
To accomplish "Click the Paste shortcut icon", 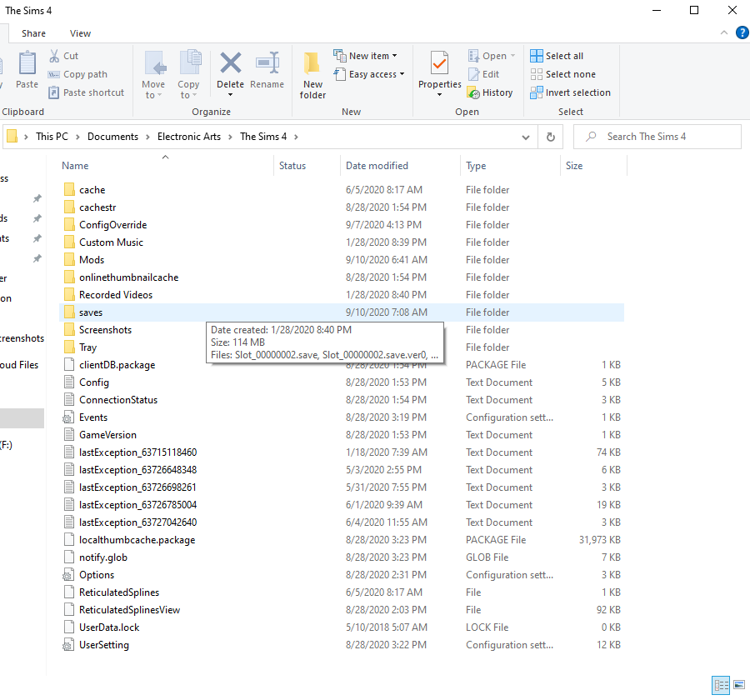I will (x=54, y=92).
